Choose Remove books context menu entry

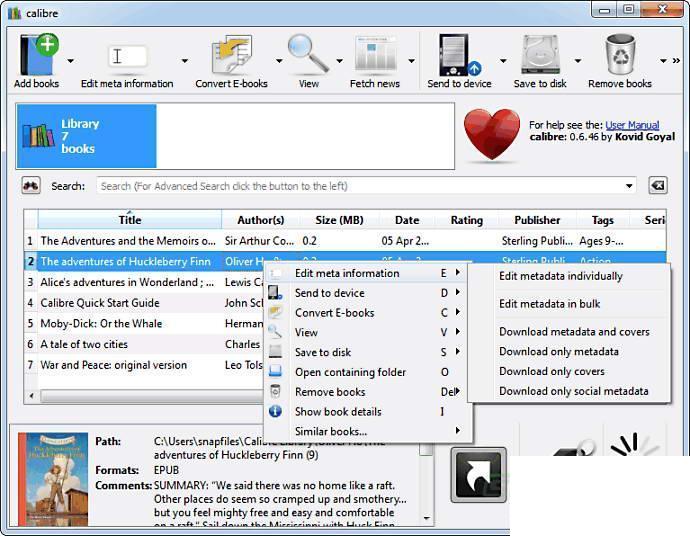click(368, 392)
